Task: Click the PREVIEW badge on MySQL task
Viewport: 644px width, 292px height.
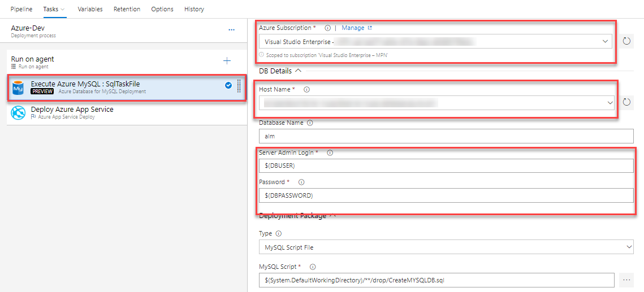Action: (42, 91)
